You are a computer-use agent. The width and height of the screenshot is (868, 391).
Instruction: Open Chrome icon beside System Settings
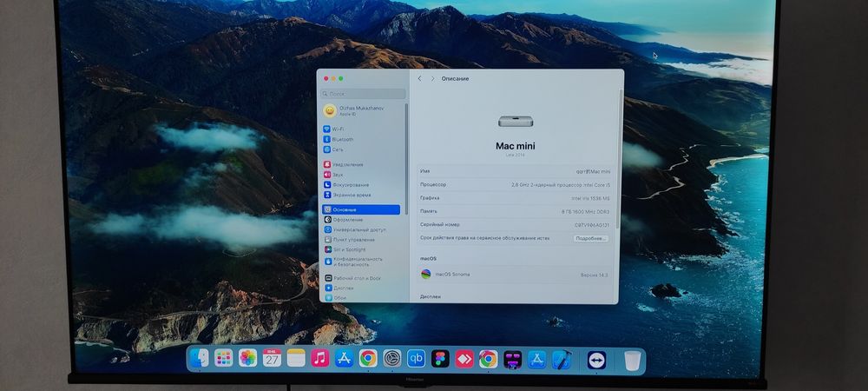pyautogui.click(x=368, y=358)
